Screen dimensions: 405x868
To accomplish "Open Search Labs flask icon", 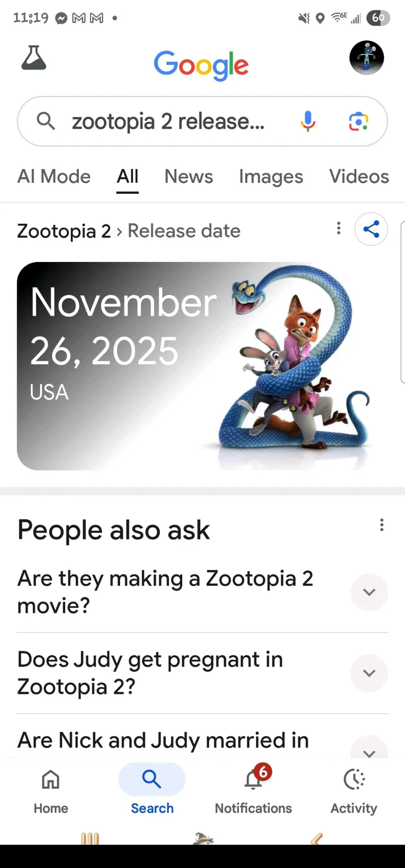I will tap(34, 58).
